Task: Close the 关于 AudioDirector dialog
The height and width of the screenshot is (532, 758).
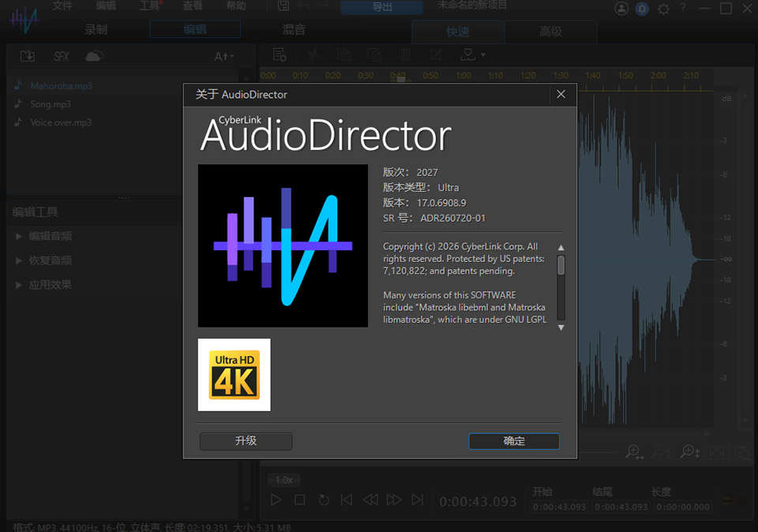Action: (561, 94)
